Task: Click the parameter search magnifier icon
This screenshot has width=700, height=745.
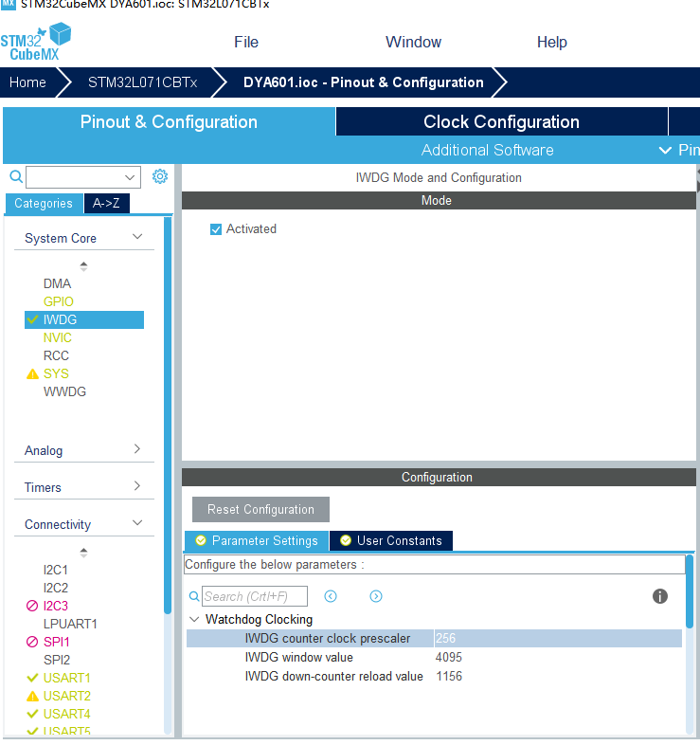Action: click(194, 596)
